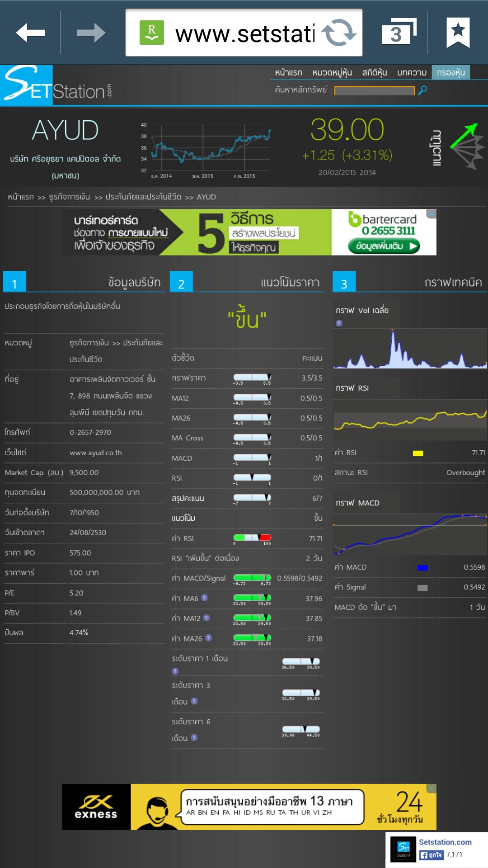488x868 pixels.
Task: Tap the green reader mode icon
Action: (x=151, y=33)
